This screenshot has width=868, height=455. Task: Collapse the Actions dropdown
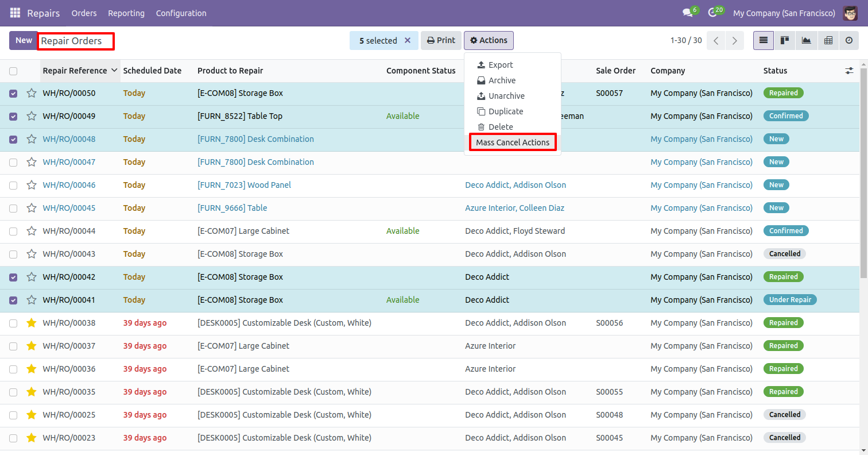click(x=489, y=40)
